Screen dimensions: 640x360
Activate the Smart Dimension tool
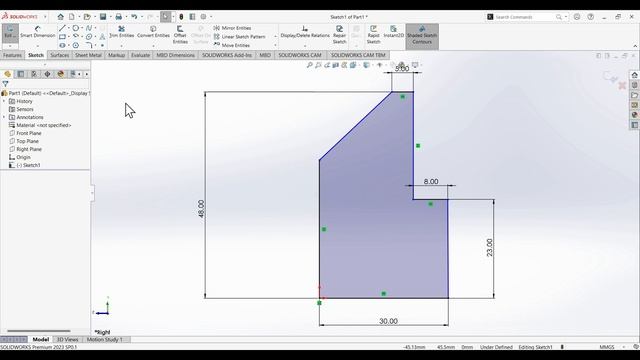(38, 32)
